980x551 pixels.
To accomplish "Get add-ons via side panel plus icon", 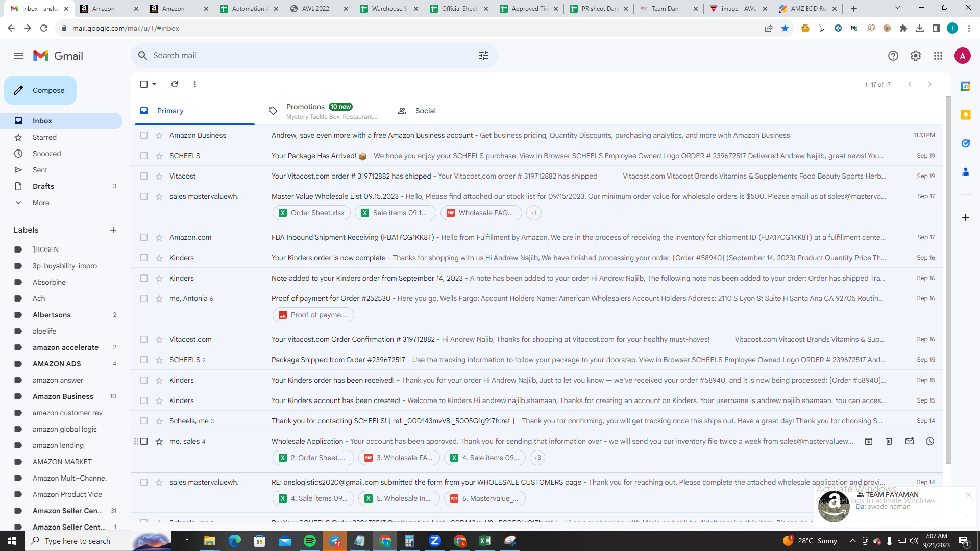I will [x=966, y=217].
